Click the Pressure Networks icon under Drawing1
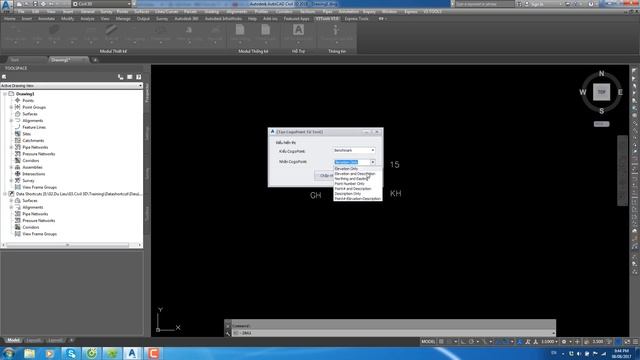The image size is (640, 360). (x=18, y=154)
